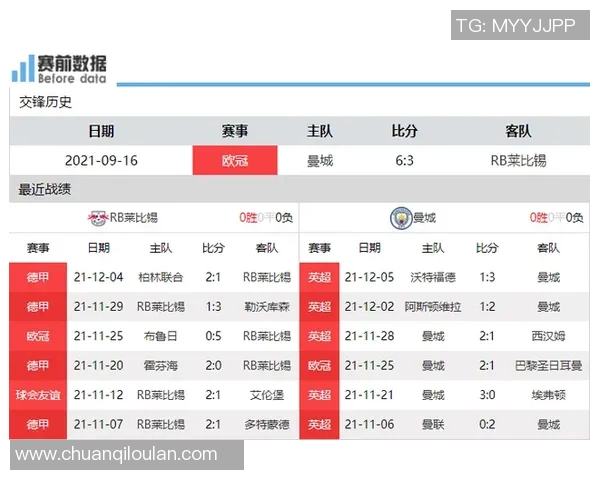Open the 交锋历史 section heading

click(46, 102)
